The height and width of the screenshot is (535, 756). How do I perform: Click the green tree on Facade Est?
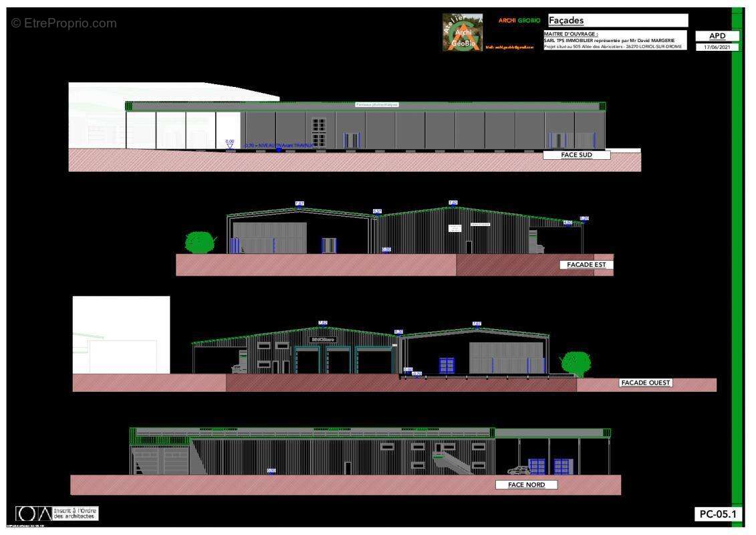(x=199, y=242)
